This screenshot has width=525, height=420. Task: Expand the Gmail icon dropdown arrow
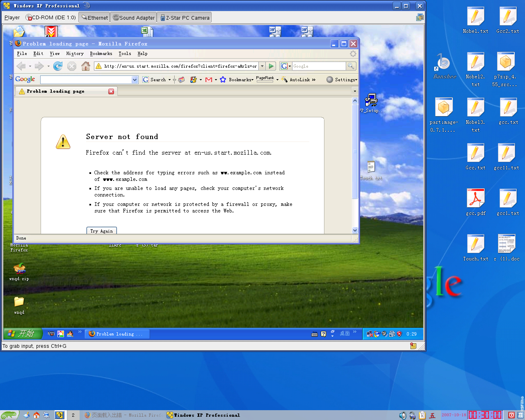(x=216, y=80)
